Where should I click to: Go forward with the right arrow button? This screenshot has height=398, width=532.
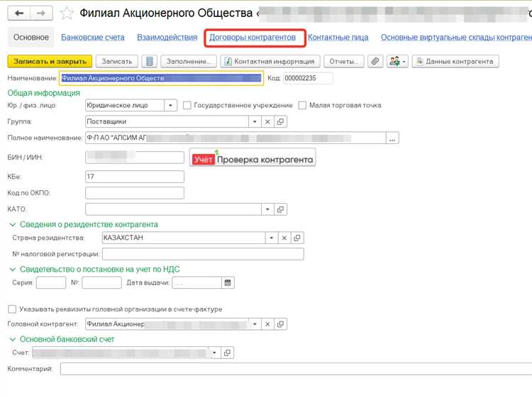[x=41, y=13]
